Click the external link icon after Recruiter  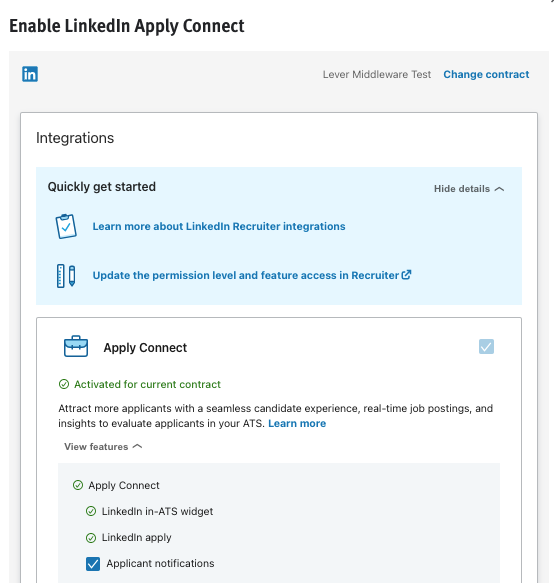click(x=406, y=275)
